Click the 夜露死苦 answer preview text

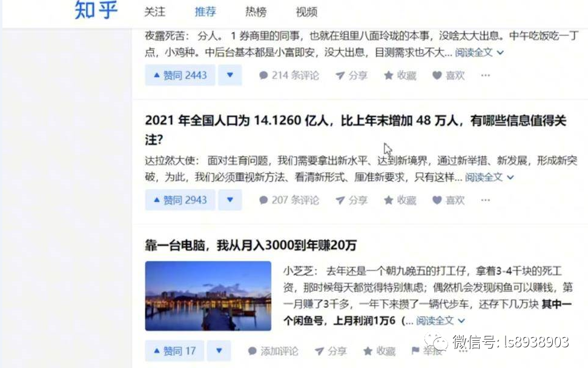tap(362, 44)
